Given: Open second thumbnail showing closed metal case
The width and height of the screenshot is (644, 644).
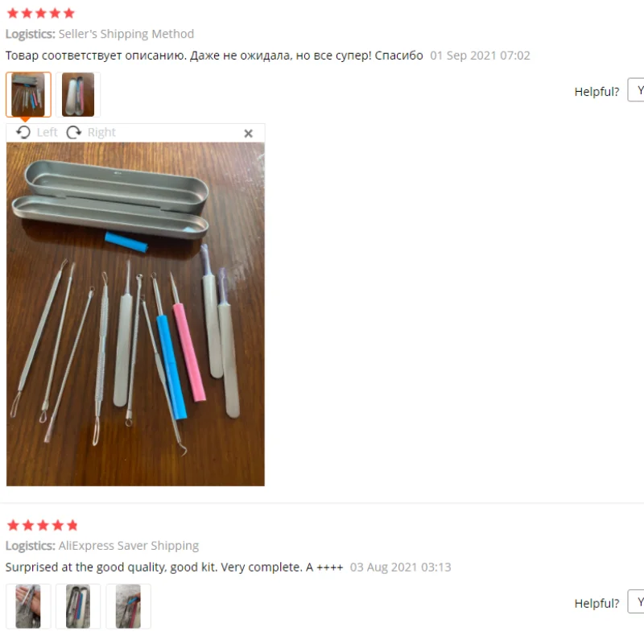Looking at the screenshot, I should pos(78,94).
